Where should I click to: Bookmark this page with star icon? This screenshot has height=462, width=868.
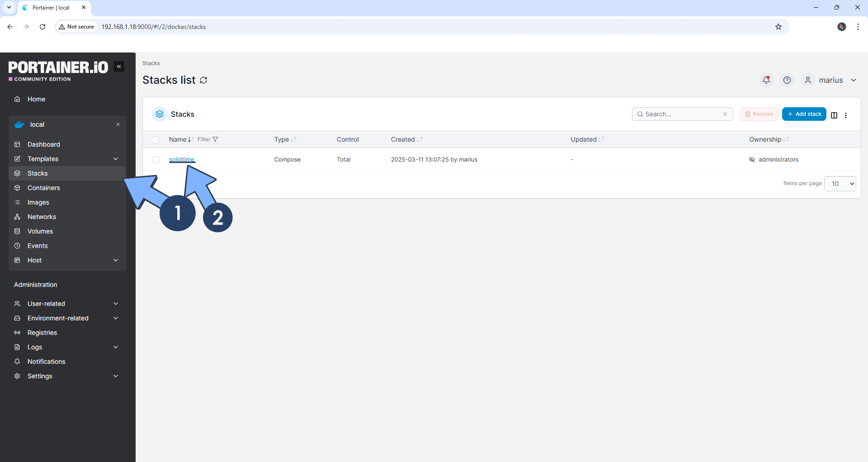pyautogui.click(x=778, y=27)
